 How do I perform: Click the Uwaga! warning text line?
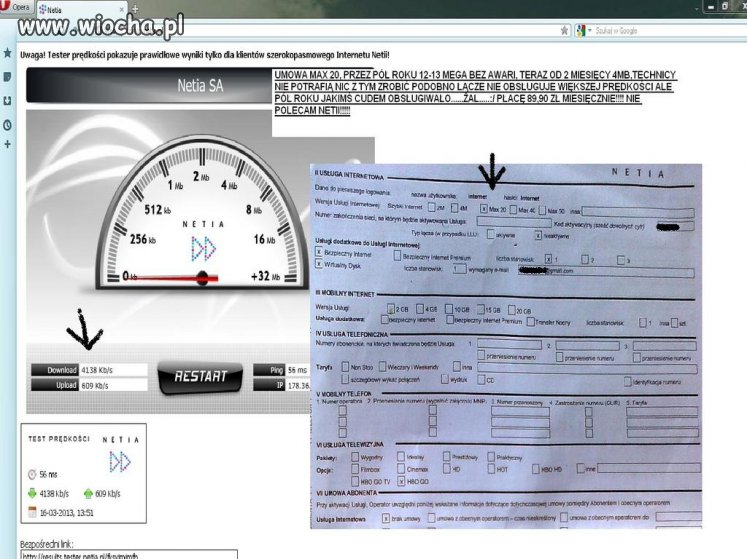205,55
